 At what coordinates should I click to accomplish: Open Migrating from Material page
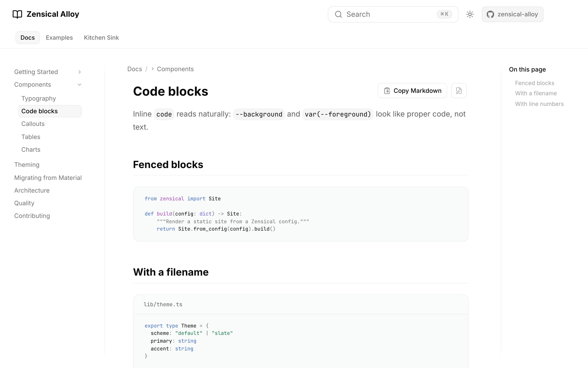(x=48, y=178)
